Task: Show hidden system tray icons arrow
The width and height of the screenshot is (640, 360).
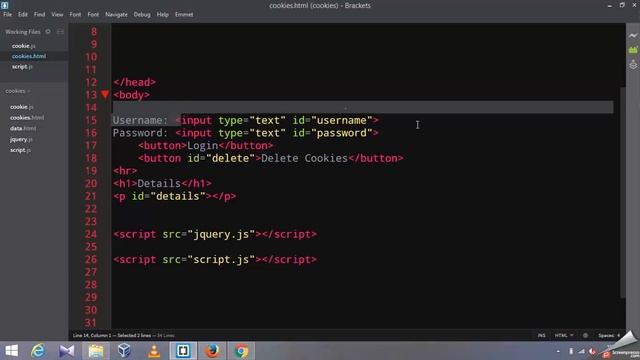Action: [558, 351]
